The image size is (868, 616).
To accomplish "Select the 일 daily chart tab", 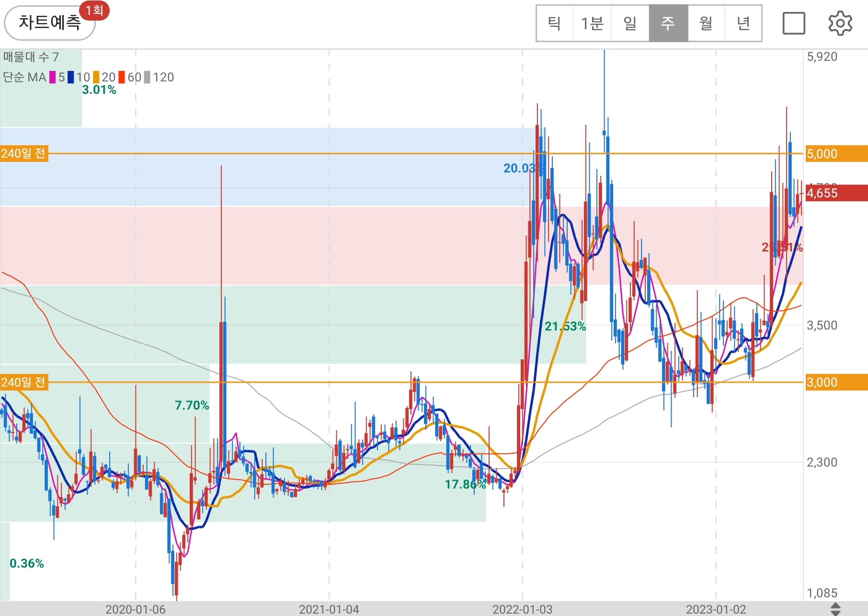I will [x=630, y=23].
